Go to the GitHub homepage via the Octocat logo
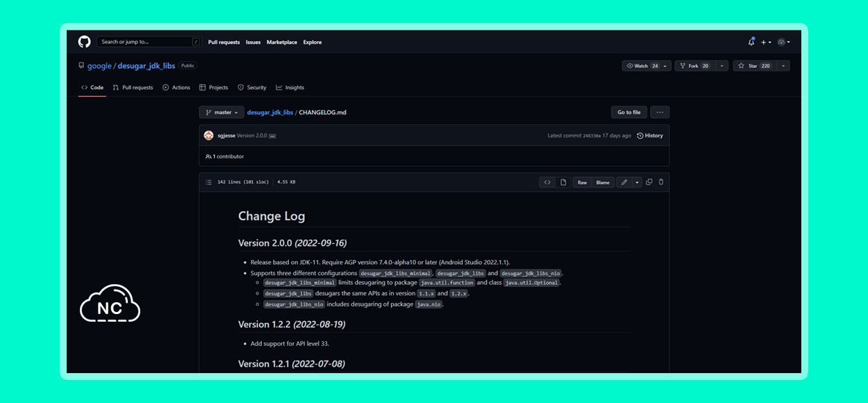 (84, 42)
